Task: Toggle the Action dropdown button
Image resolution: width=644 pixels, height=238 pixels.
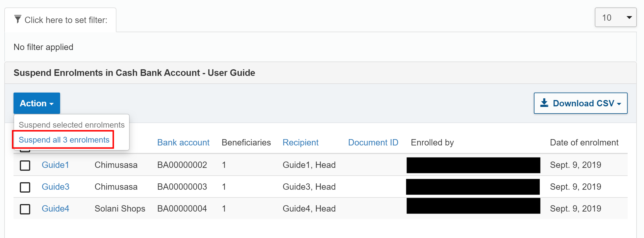Action: [x=37, y=103]
